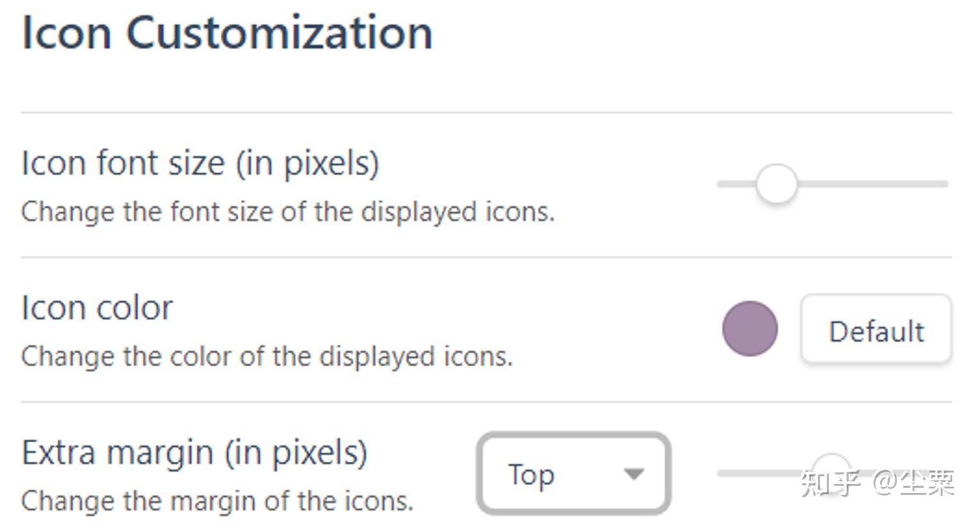Screen dimensions: 980x523
Task: Click the divider line below the Icon Customization heading
Action: [x=486, y=113]
